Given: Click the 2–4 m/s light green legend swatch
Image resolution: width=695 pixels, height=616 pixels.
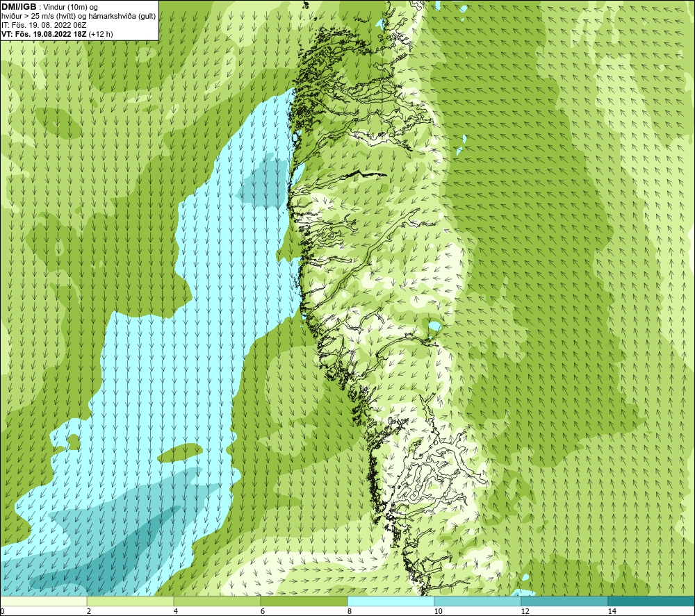Looking at the screenshot, I should (x=131, y=601).
